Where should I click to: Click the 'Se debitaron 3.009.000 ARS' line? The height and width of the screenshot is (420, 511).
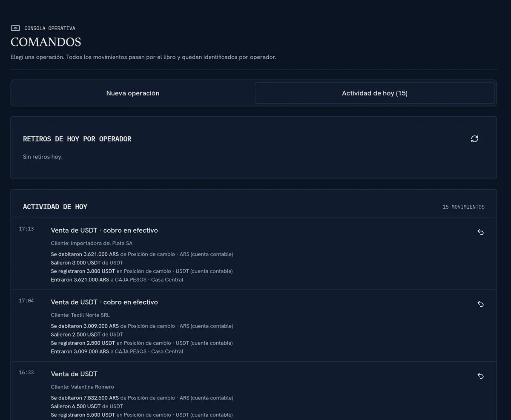point(142,326)
